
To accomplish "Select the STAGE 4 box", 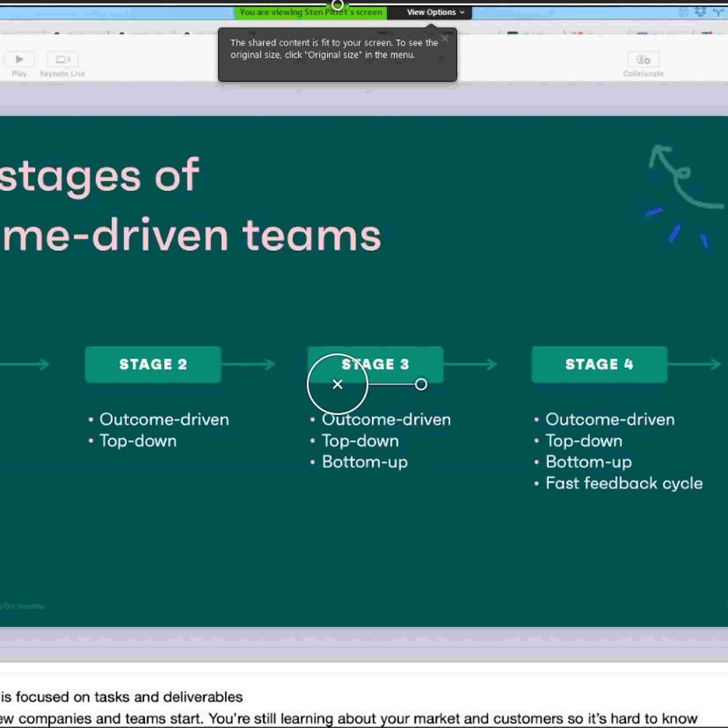I will click(x=599, y=364).
